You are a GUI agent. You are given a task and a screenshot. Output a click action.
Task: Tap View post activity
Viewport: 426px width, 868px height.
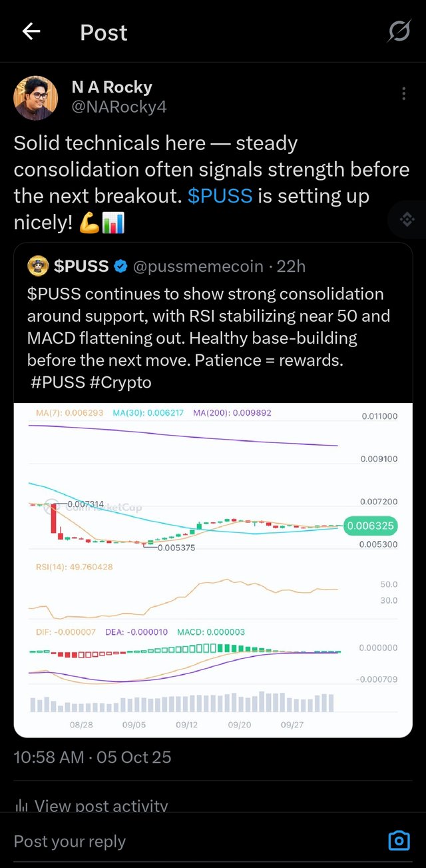coord(101,806)
